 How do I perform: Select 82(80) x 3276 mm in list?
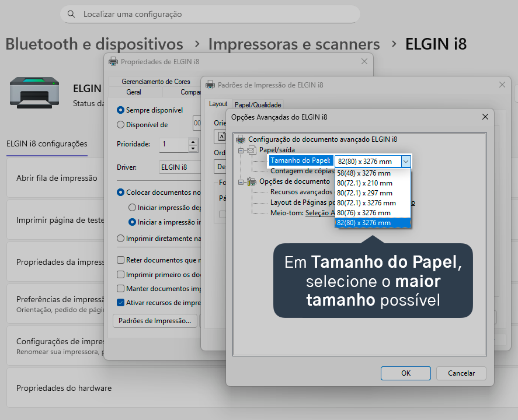(373, 223)
